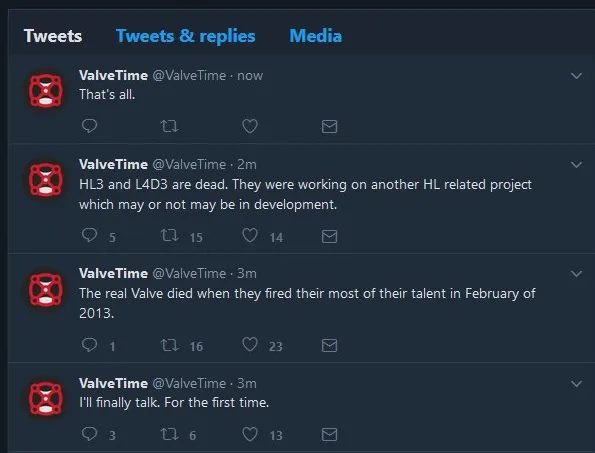Retweet the "real Valve died" tweet
595x453 pixels.
click(169, 345)
